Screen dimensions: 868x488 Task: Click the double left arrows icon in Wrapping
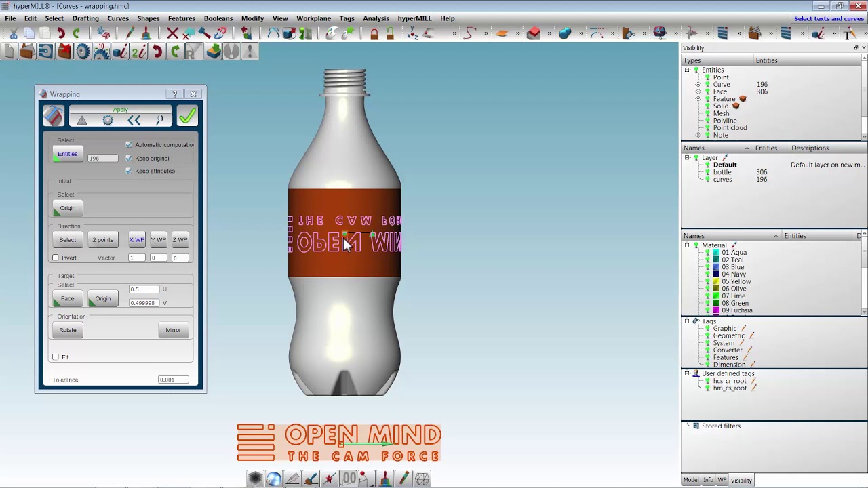[134, 121]
